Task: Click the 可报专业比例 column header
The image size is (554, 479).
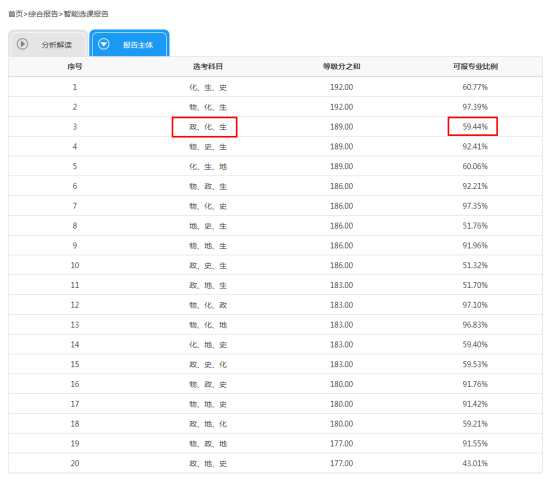Action: (475, 66)
